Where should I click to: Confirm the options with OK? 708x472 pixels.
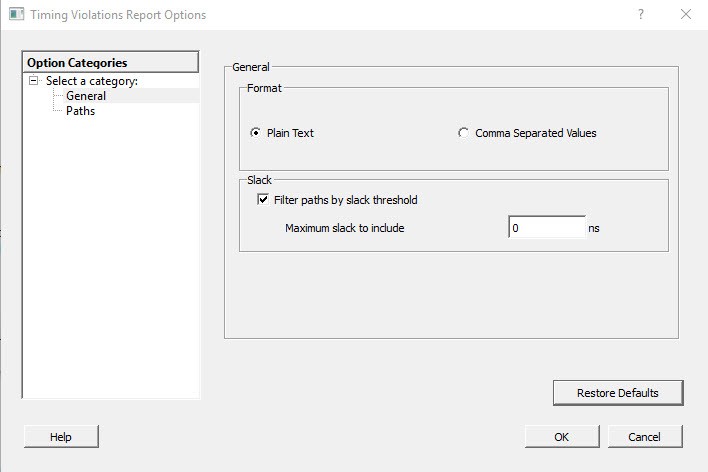pyautogui.click(x=561, y=437)
